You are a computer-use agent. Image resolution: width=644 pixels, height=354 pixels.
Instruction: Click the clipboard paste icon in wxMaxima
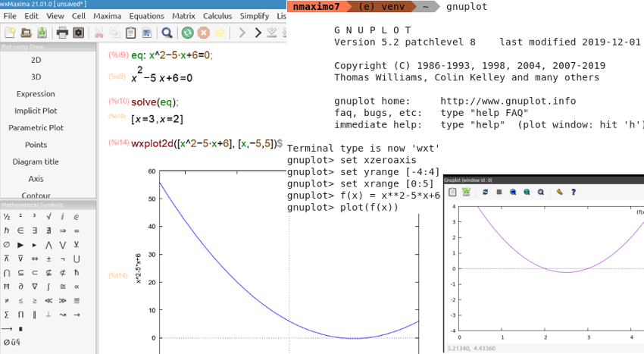[x=130, y=33]
